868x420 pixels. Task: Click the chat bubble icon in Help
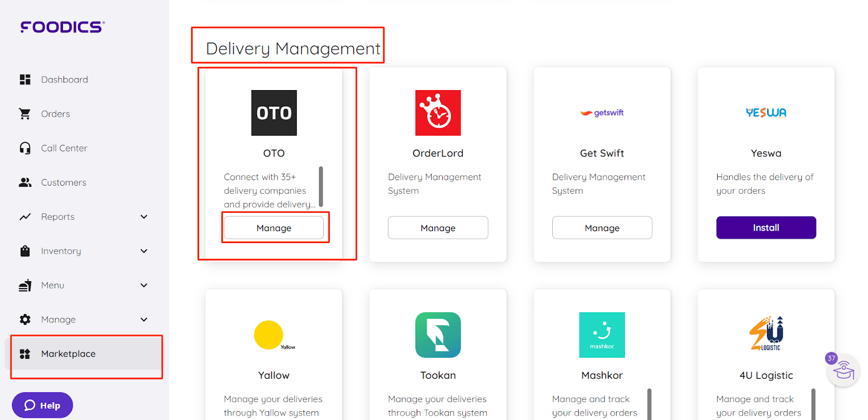(x=30, y=405)
